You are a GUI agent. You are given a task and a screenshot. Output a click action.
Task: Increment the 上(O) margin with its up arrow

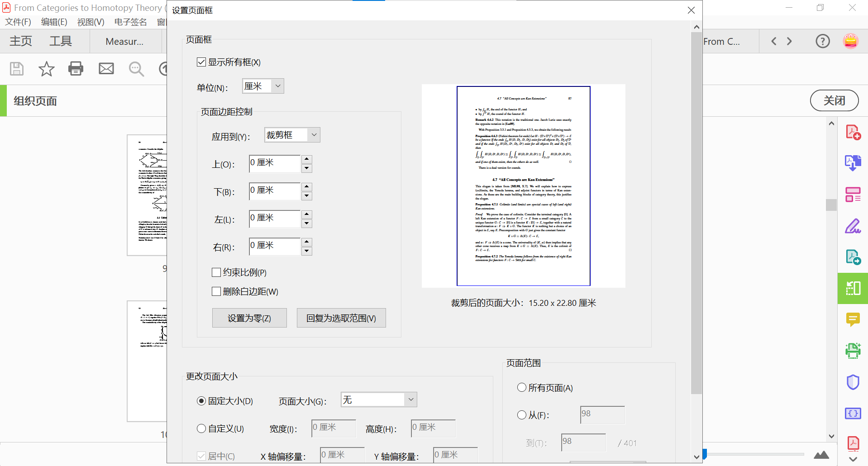[307, 159]
